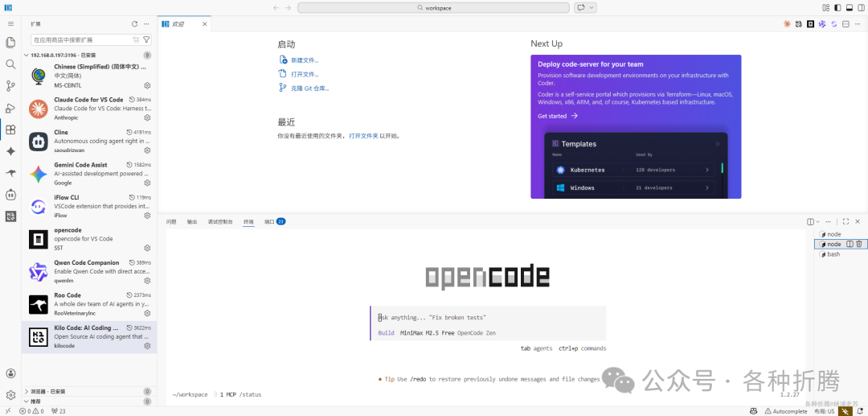Screen dimensions: 868x416
Task: Manage Kilo Code extension gear
Action: tap(147, 346)
